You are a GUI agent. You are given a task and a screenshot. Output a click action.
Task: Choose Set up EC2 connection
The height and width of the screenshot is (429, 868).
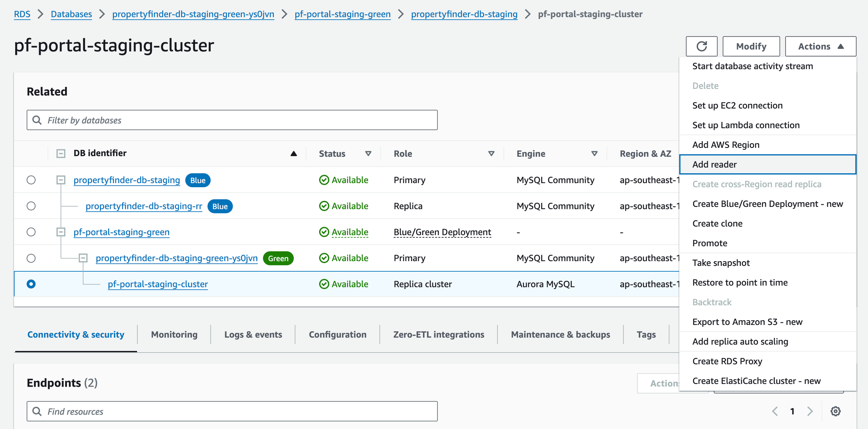click(x=768, y=105)
